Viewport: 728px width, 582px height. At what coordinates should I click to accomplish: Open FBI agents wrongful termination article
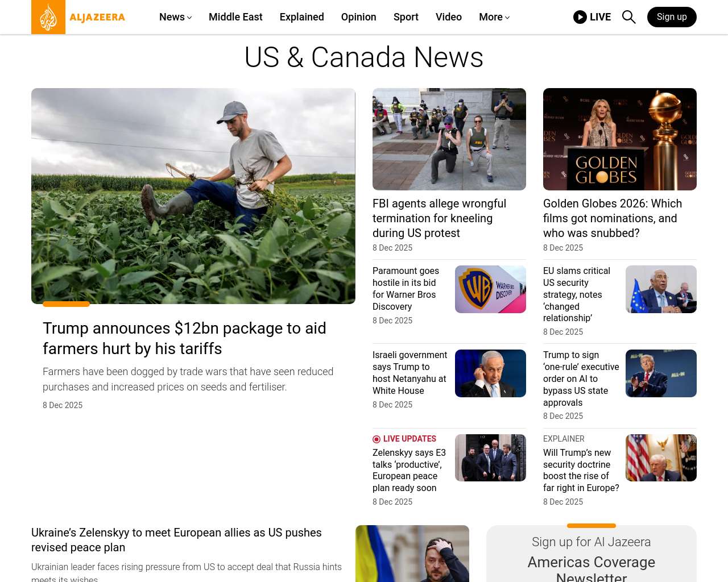tap(439, 218)
